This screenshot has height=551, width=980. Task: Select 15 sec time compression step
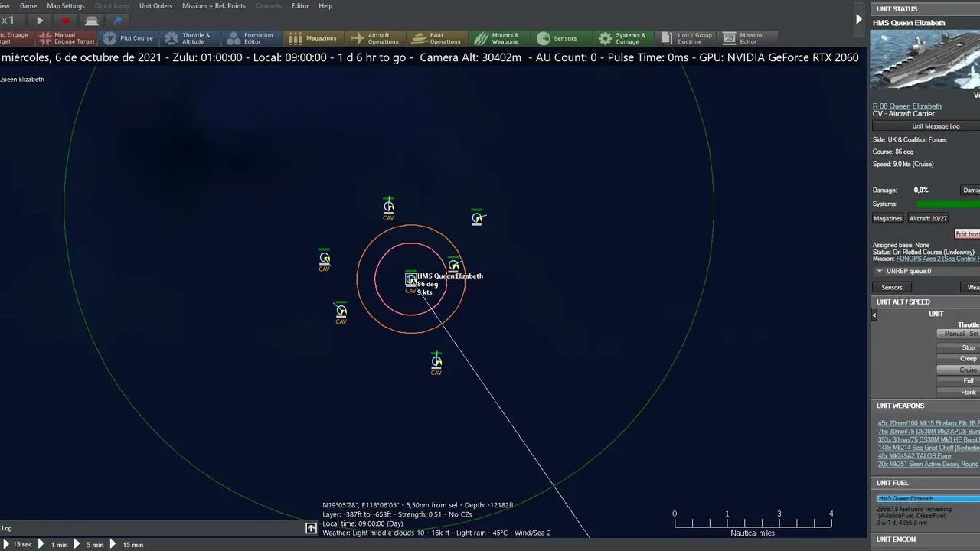click(x=17, y=545)
